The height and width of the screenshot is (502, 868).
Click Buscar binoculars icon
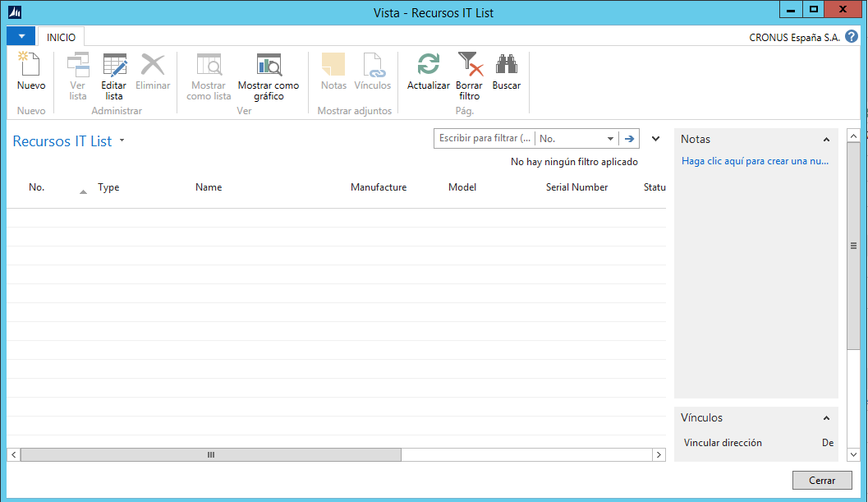[507, 64]
